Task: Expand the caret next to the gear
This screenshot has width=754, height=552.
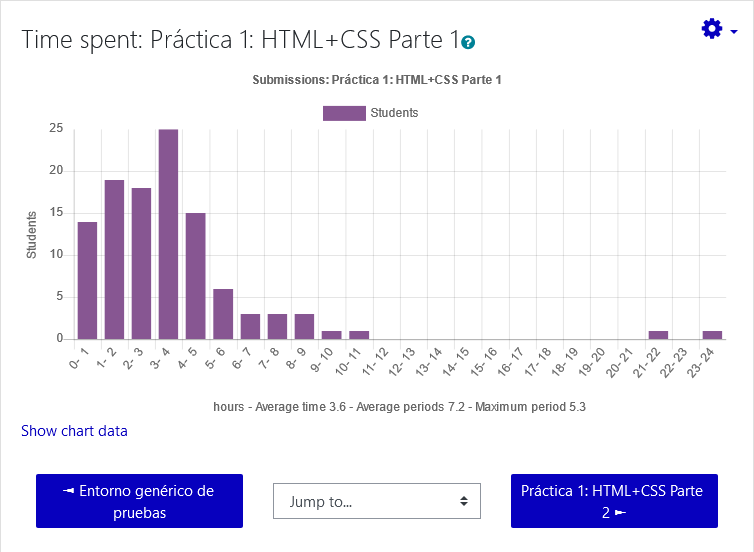Action: click(x=734, y=31)
